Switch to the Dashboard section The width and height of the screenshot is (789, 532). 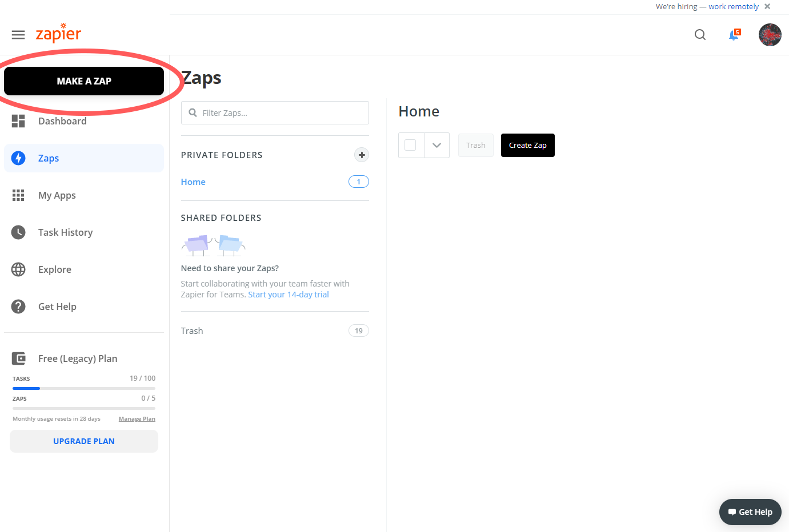62,121
